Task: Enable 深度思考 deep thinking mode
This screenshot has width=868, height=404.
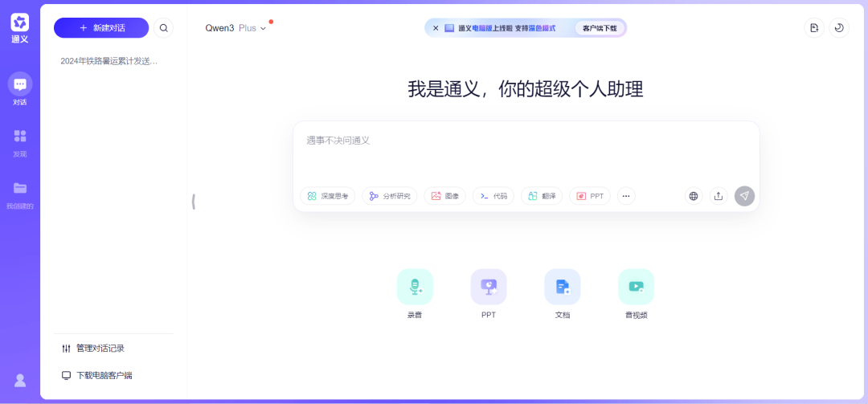Action: (328, 196)
